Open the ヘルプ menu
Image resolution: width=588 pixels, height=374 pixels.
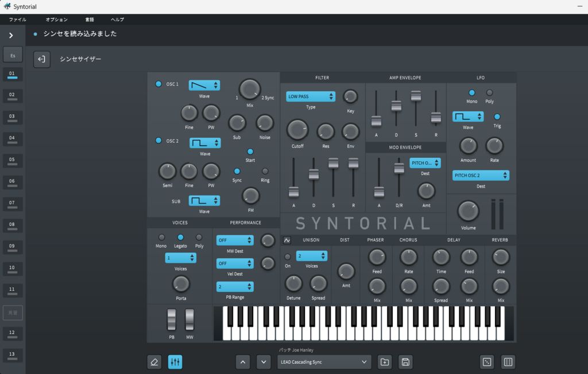click(117, 20)
